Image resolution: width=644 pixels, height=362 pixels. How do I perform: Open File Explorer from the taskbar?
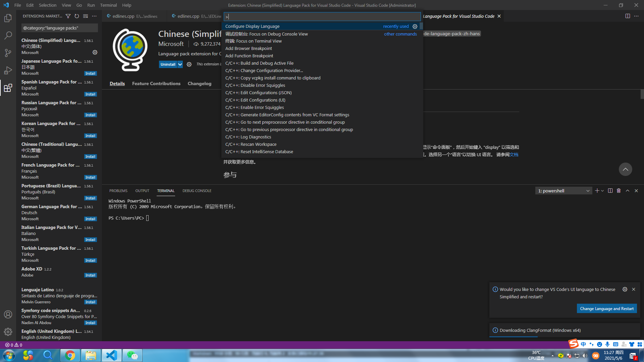click(91, 355)
